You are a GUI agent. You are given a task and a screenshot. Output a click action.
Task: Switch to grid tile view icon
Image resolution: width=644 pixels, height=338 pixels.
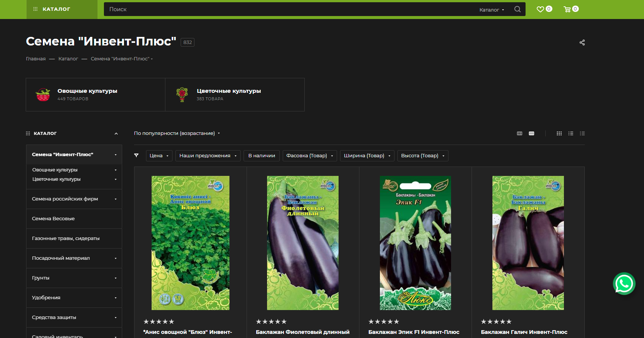tap(559, 133)
